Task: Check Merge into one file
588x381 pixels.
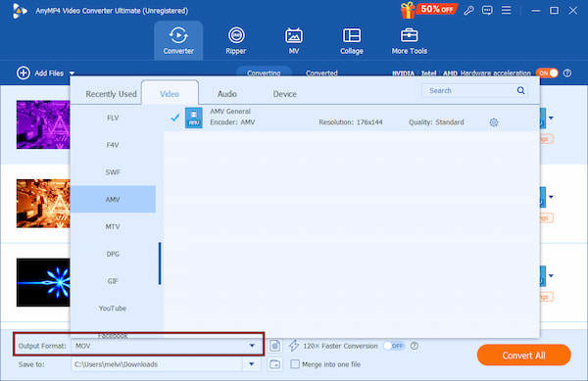Action: click(x=295, y=364)
